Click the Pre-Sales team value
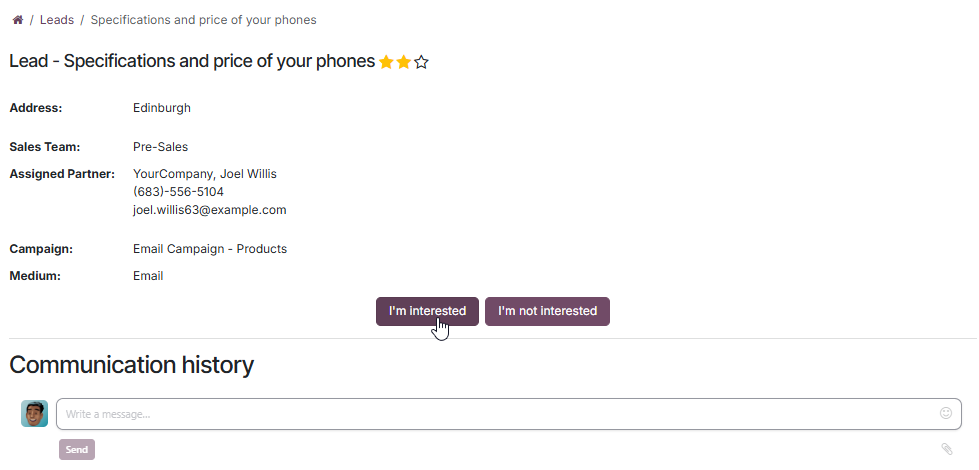Image resolution: width=979 pixels, height=470 pixels. click(160, 147)
